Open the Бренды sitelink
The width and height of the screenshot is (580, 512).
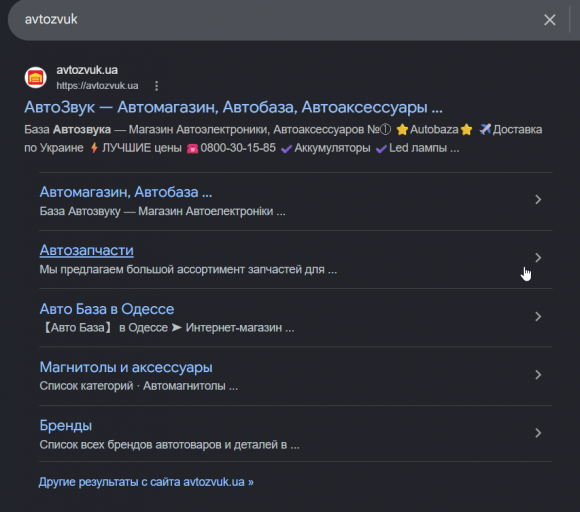(x=66, y=425)
